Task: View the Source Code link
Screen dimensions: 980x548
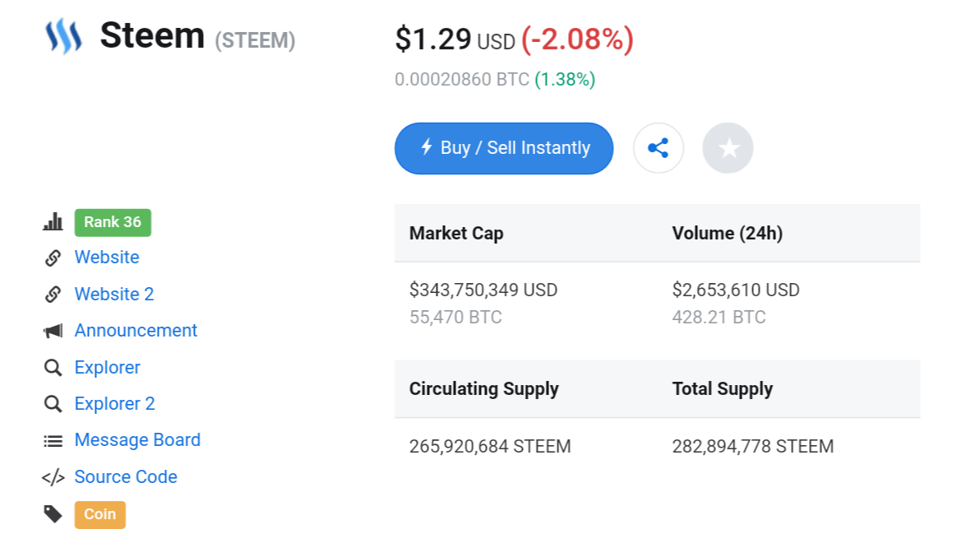Action: click(x=126, y=477)
